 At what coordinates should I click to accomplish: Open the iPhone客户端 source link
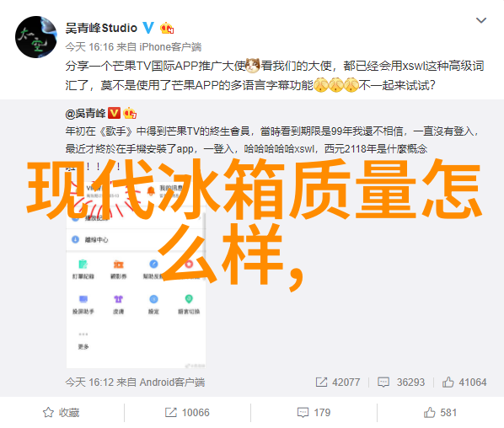(170, 47)
